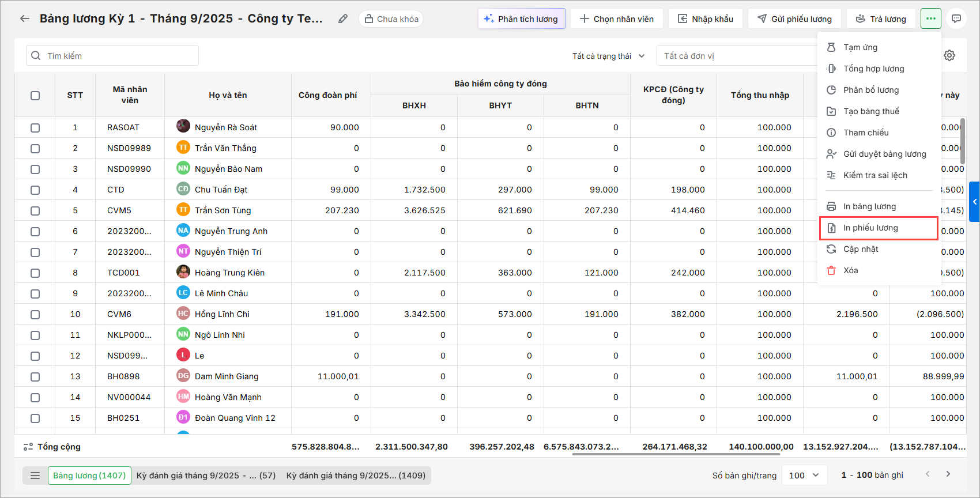This screenshot has height=498, width=980.
Task: Change records per page dropdown 100
Action: coord(804,475)
